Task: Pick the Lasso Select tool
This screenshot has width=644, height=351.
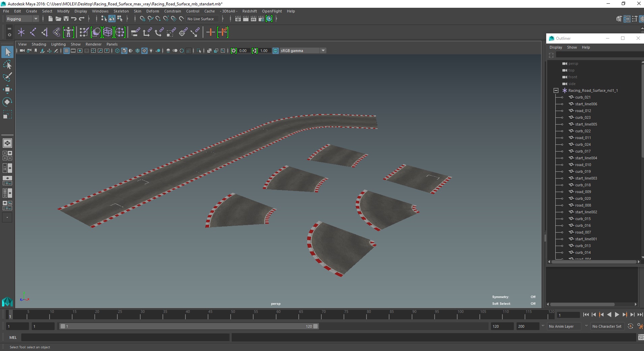Action: click(7, 64)
